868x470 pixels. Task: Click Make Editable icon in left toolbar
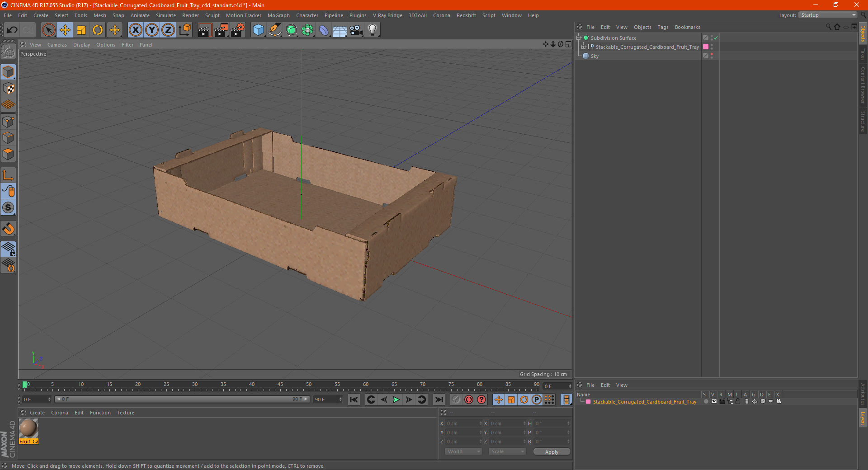tap(8, 51)
